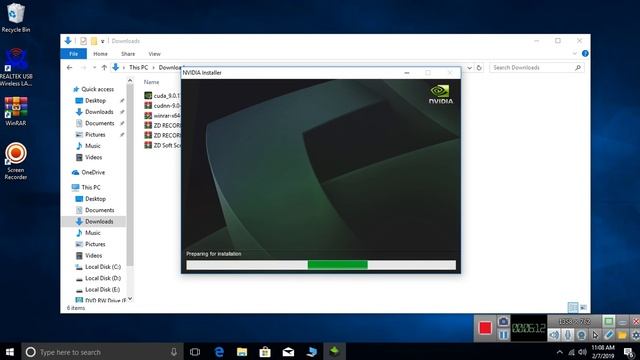The image size is (640, 360).
Task: Select the Screen Recorder desktop shortcut
Action: click(x=16, y=161)
